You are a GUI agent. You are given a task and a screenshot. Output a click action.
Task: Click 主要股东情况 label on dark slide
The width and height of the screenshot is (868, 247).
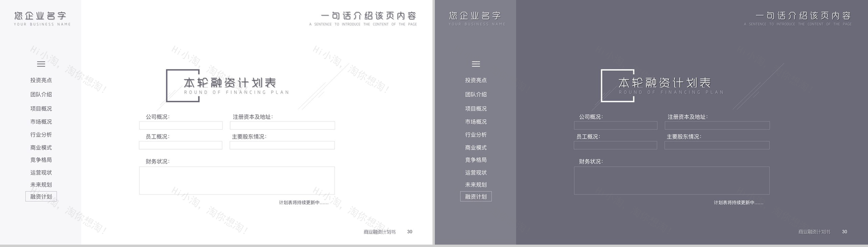(684, 137)
